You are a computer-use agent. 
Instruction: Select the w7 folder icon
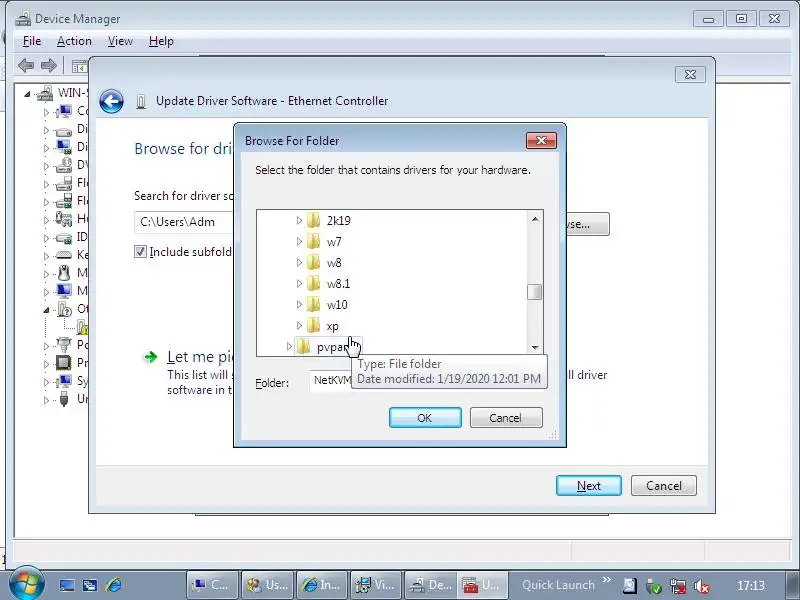click(313, 241)
